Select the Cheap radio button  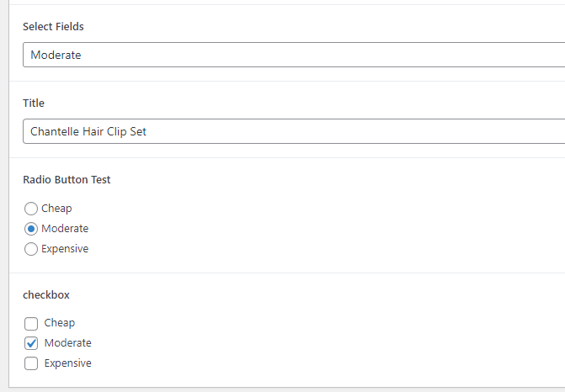pos(31,209)
